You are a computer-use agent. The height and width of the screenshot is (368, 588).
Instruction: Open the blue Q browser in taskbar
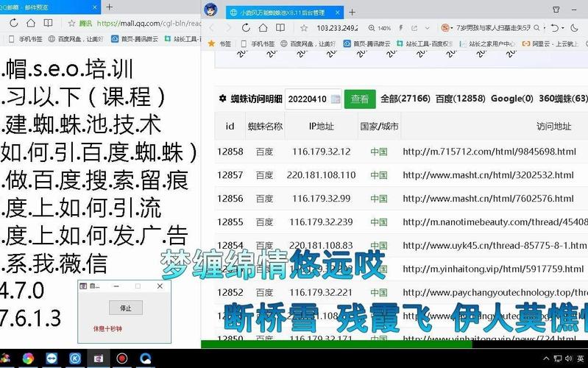point(145,358)
